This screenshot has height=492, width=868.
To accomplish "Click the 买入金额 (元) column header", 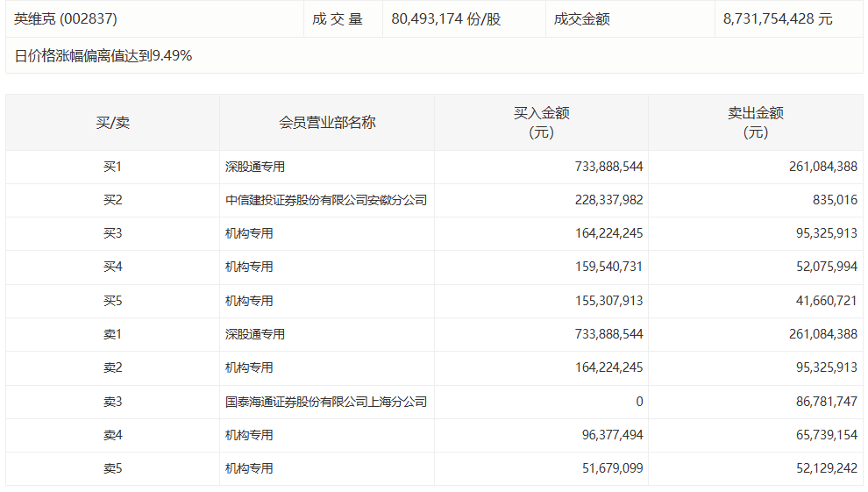I will [x=541, y=123].
